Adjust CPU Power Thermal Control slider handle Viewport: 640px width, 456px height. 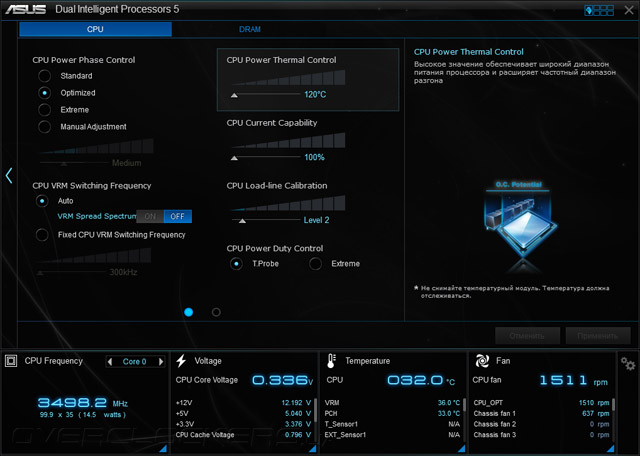click(234, 95)
